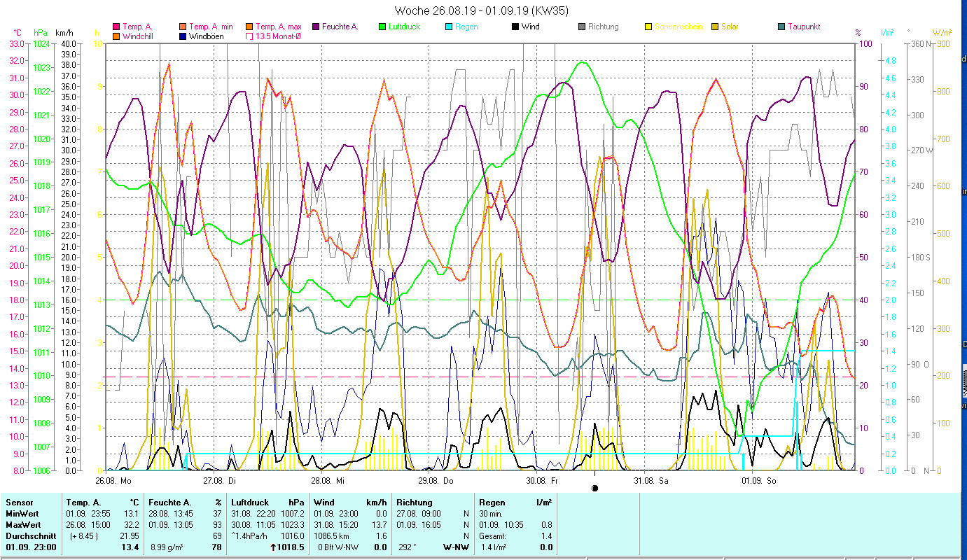Select the chart title Woche 26.08.19 - 01.09.19 (KW35)
Viewport: 967px width, 560px height.
click(x=482, y=10)
